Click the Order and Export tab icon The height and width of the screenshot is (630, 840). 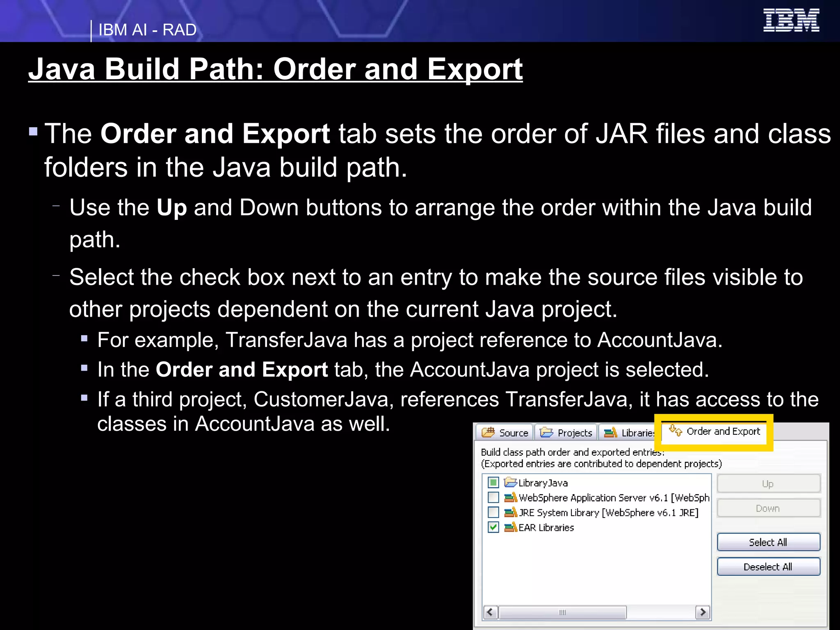pyautogui.click(x=675, y=431)
